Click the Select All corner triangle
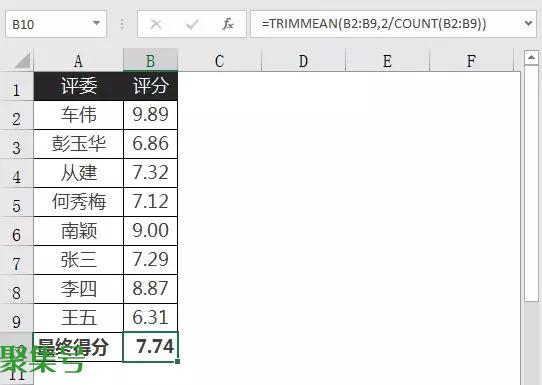Viewport: 542px width, 385px height. click(x=22, y=60)
